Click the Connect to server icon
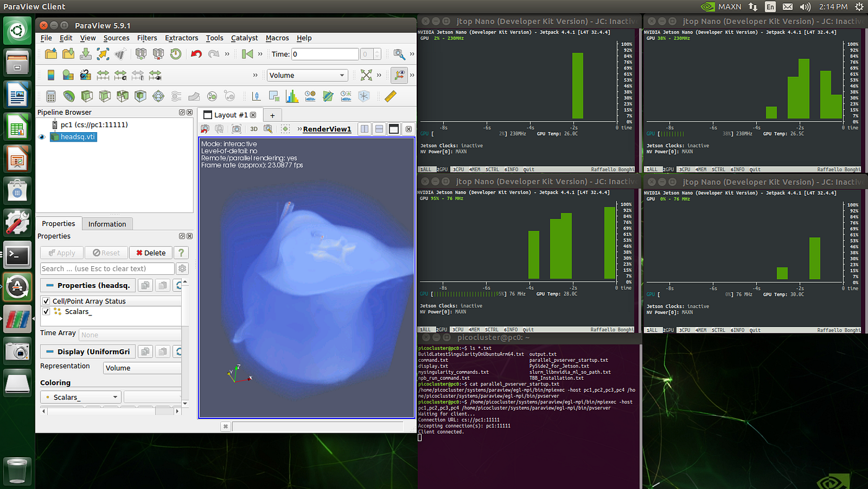 click(x=141, y=54)
